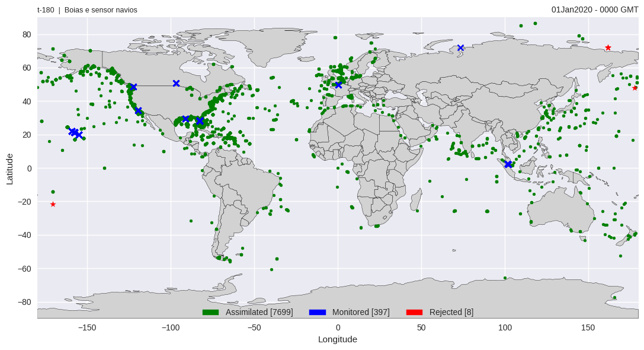The width and height of the screenshot is (644, 350).
Task: Click the Longitude axis label
Action: (338, 339)
